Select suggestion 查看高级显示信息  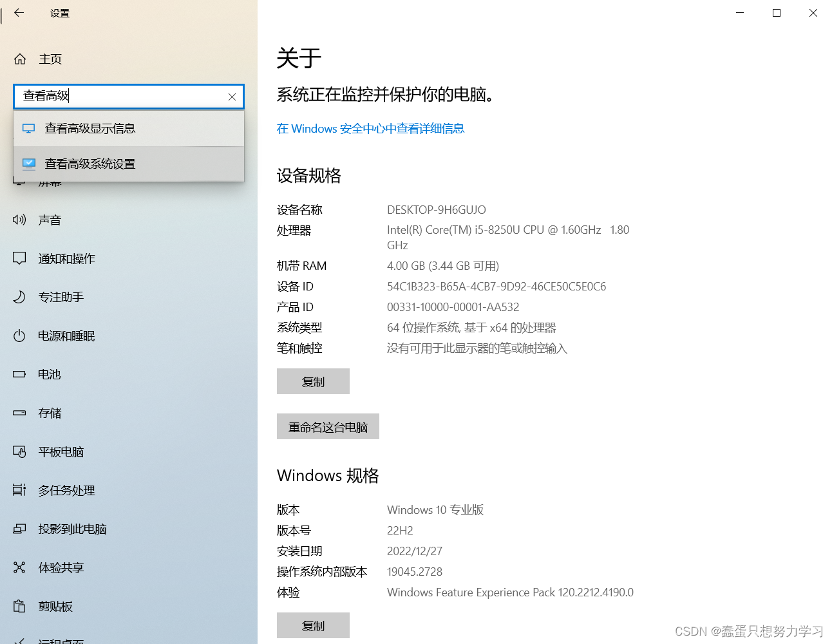click(x=90, y=128)
